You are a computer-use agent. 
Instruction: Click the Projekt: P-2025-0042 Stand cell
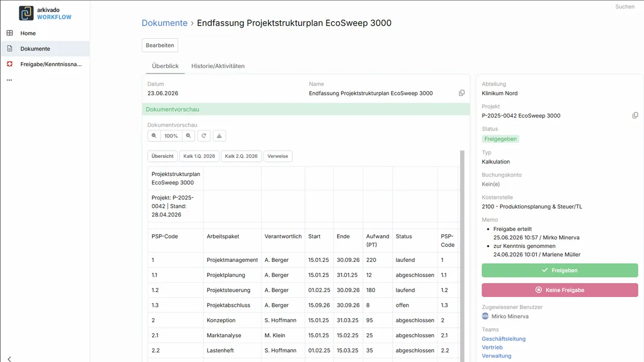176,206
